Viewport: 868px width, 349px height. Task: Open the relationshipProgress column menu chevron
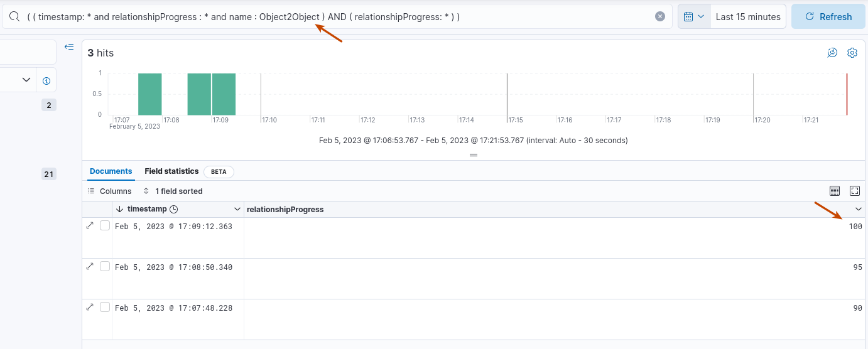pos(859,209)
